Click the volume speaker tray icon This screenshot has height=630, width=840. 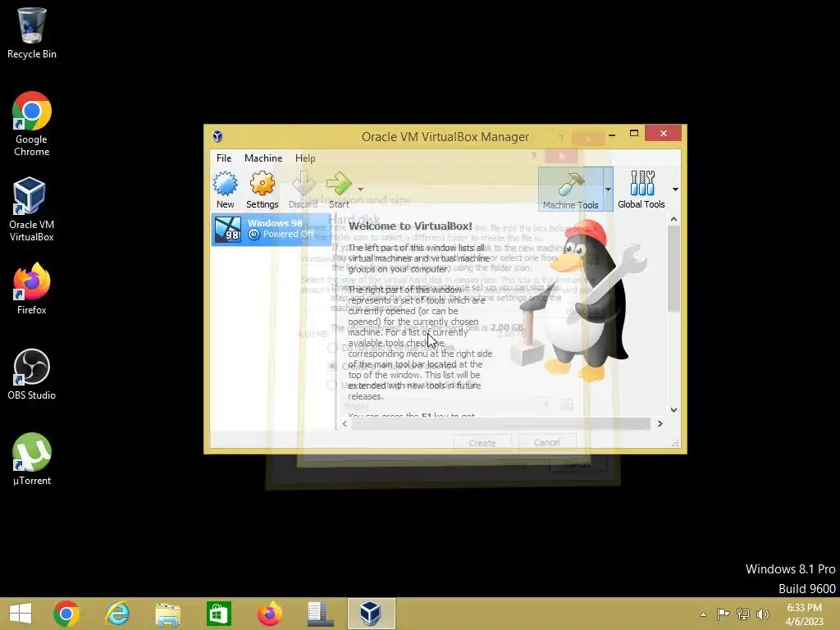click(762, 614)
